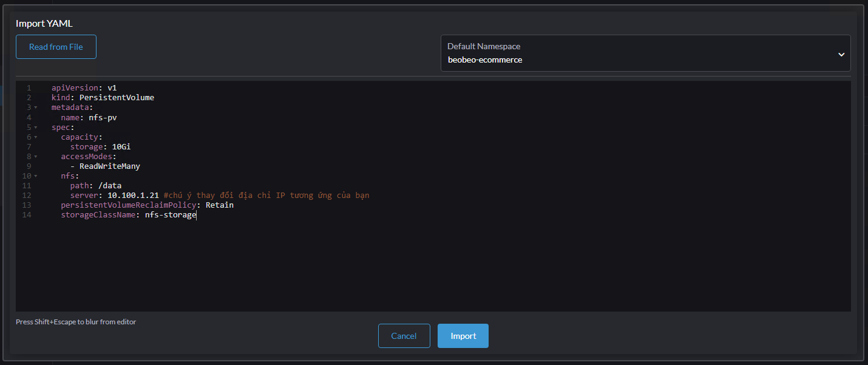This screenshot has width=868, height=365.
Task: Click the Retain reclaim policy value
Action: pyautogui.click(x=219, y=205)
